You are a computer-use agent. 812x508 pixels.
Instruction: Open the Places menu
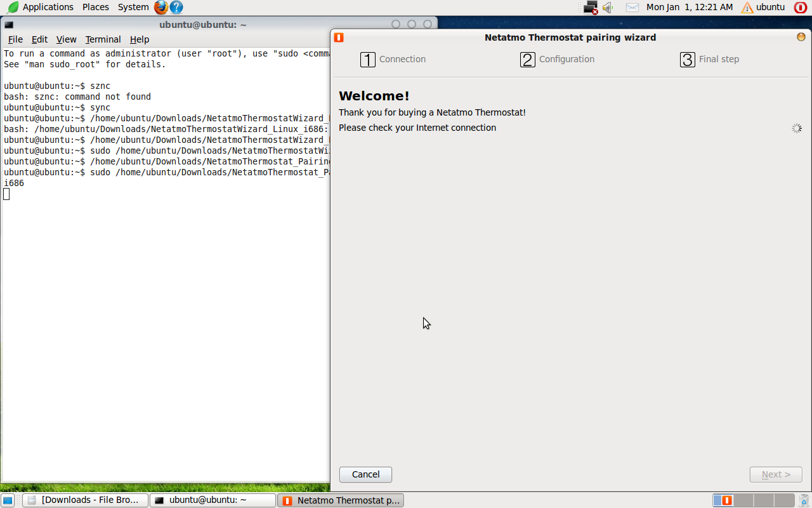[x=95, y=7]
